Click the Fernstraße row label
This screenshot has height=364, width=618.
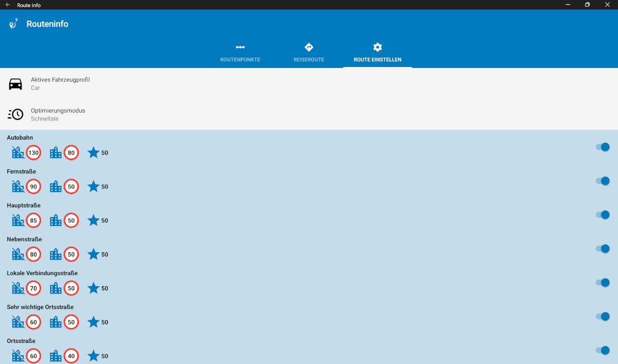(x=22, y=171)
